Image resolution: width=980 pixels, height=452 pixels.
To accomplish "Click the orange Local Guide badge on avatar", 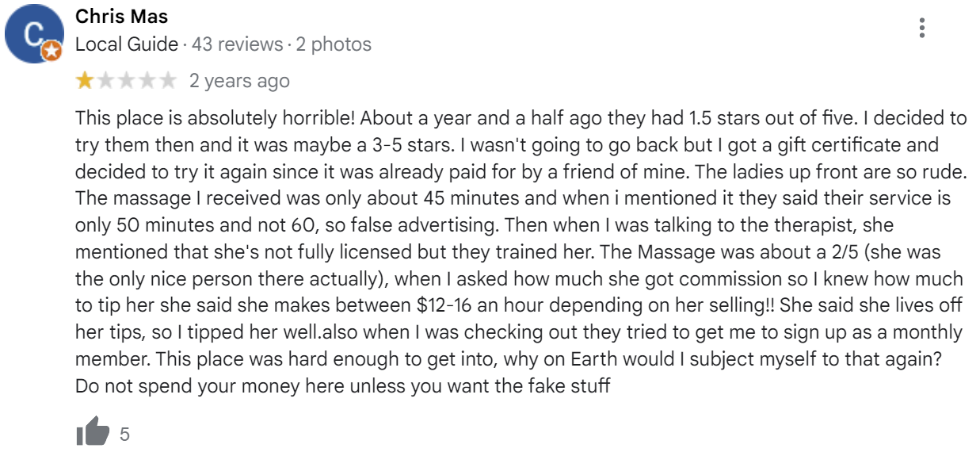I will [51, 52].
